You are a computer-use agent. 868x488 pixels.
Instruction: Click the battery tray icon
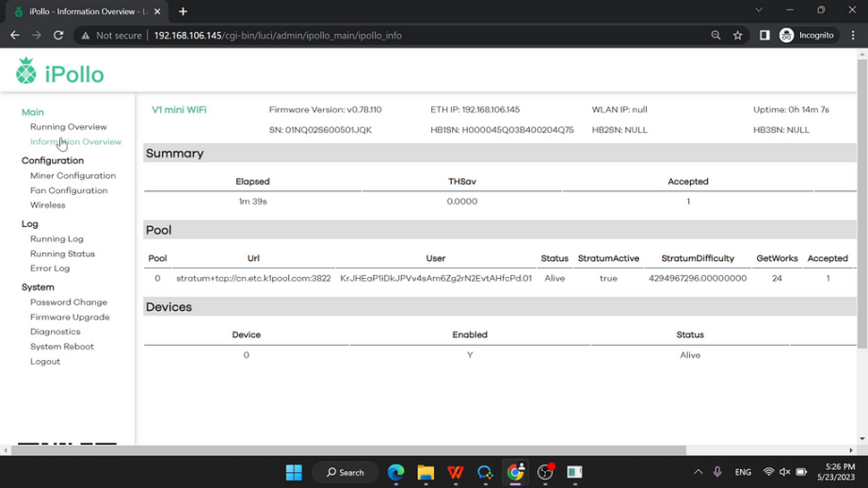[801, 473]
